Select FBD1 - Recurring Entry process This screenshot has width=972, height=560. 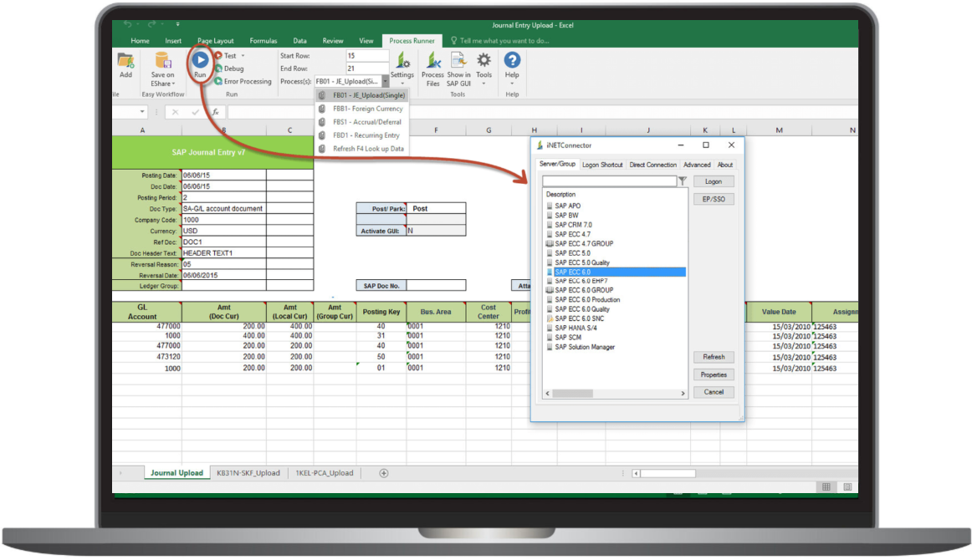click(362, 135)
